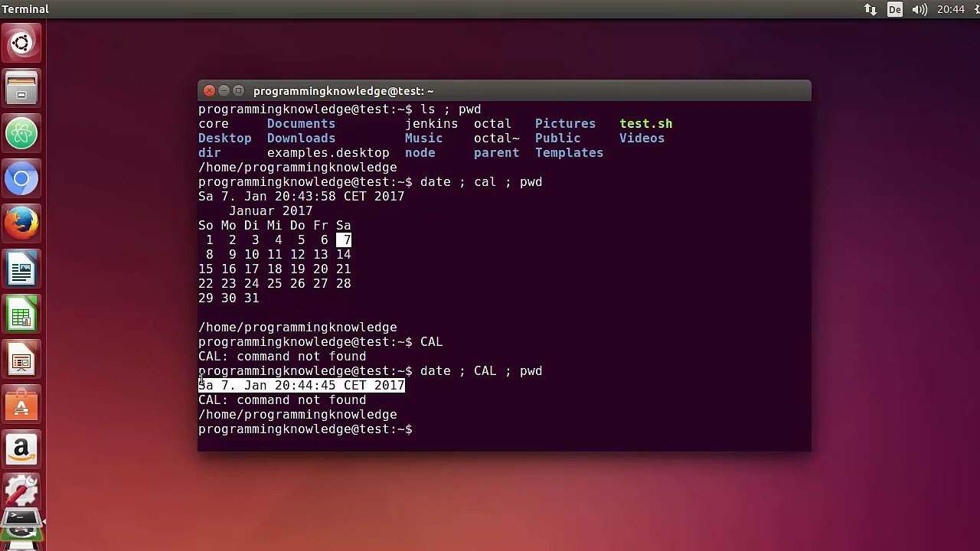980x551 pixels.
Task: Click the 'Public' directory name
Action: pos(557,138)
